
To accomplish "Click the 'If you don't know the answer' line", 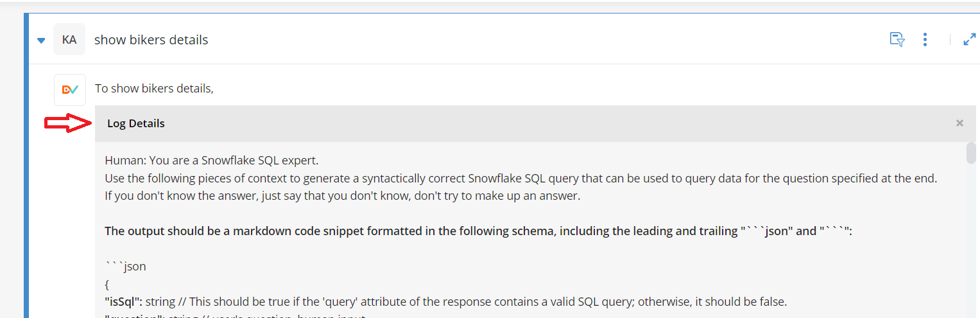I will (x=342, y=196).
